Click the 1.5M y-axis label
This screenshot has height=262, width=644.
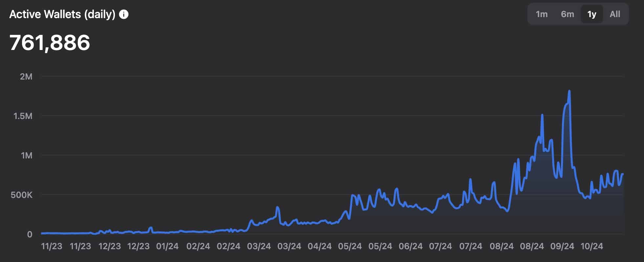[23, 116]
